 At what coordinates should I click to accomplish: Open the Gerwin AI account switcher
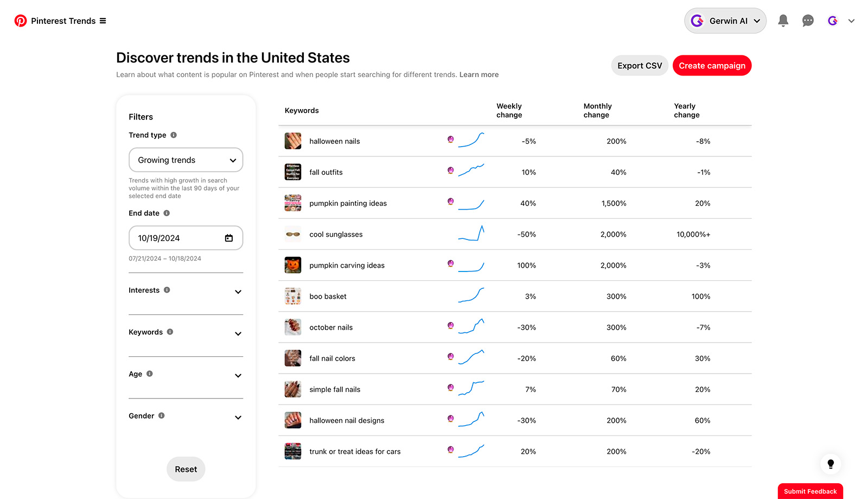tap(725, 21)
